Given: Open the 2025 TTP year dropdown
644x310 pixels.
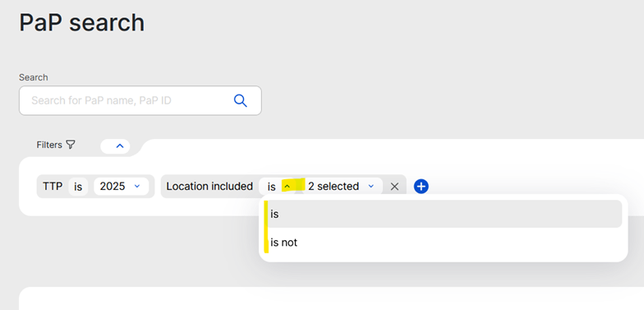Looking at the screenshot, I should click(122, 187).
